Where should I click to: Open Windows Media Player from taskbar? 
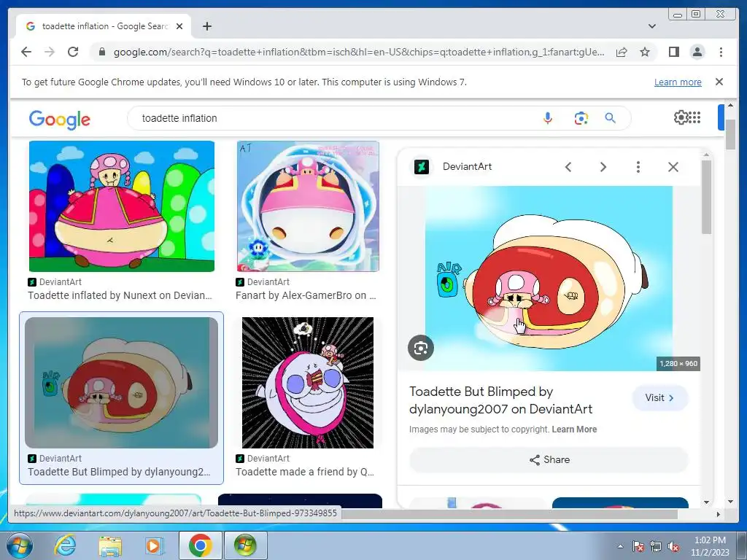155,545
